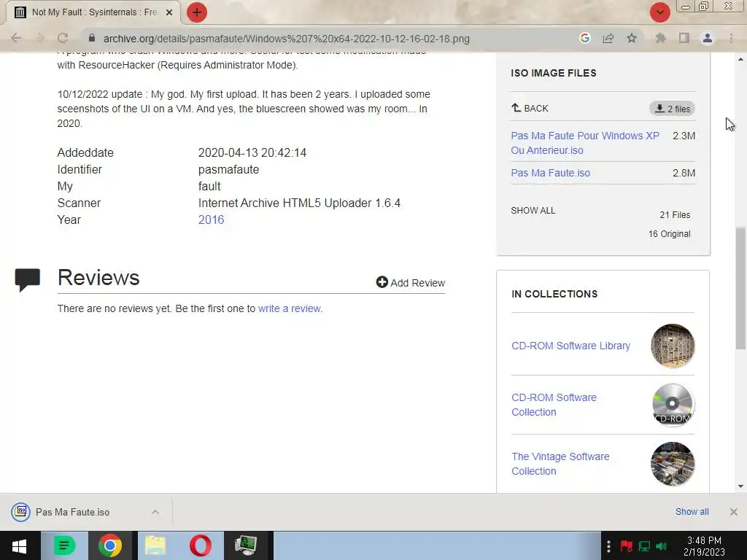Toggle the browser side panel icon
The height and width of the screenshot is (560, 747).
click(684, 38)
